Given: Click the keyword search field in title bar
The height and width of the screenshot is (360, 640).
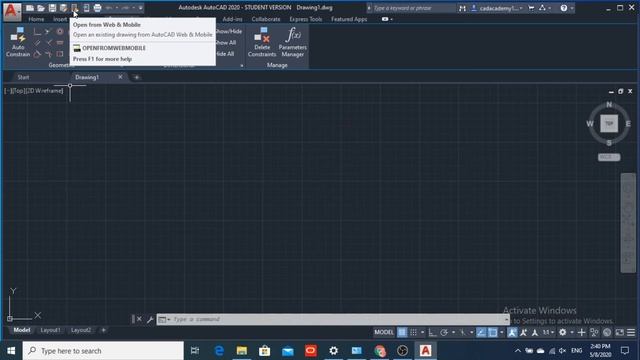Looking at the screenshot, I should 413,8.
